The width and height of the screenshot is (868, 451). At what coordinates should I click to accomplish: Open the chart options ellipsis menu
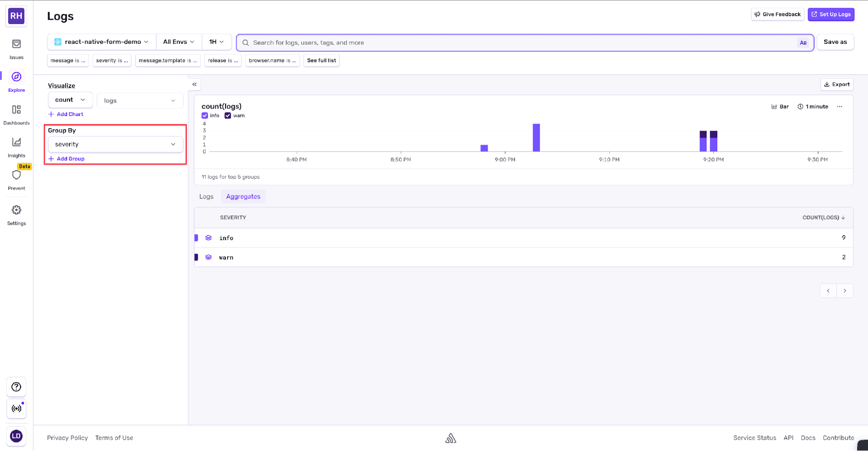[839, 106]
